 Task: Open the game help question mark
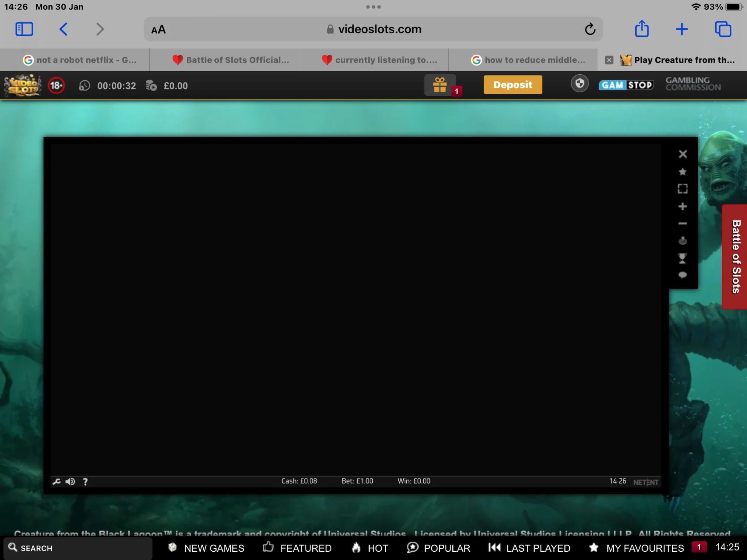point(85,482)
